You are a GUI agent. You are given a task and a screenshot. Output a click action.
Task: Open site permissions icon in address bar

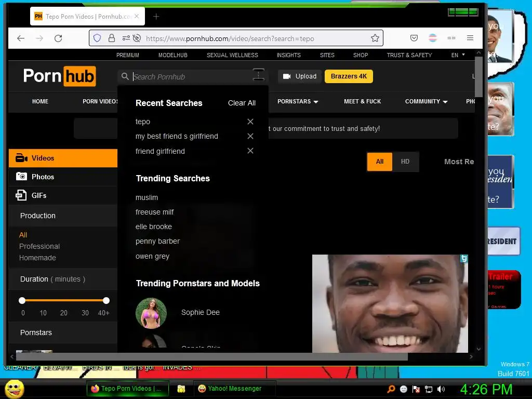pos(126,38)
